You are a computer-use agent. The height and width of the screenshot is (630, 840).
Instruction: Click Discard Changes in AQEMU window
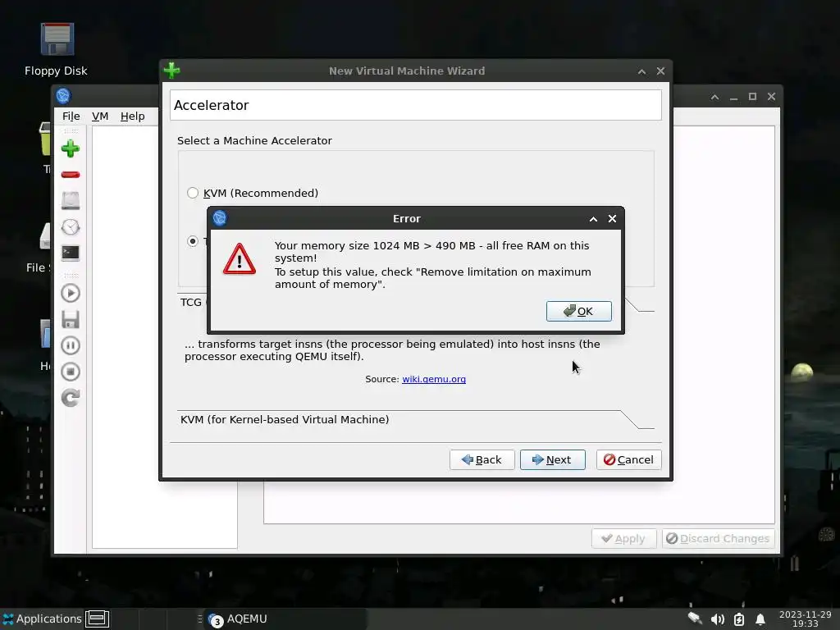[x=718, y=538]
